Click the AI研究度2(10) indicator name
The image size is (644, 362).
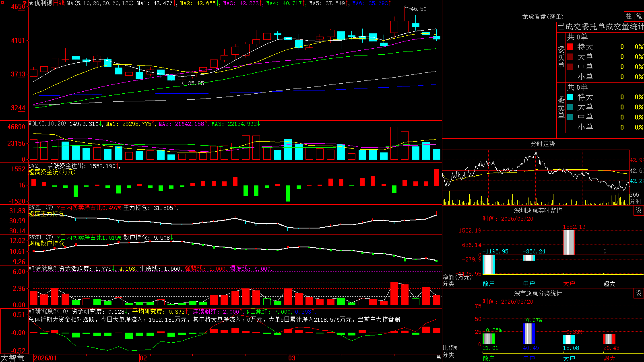coord(48,311)
